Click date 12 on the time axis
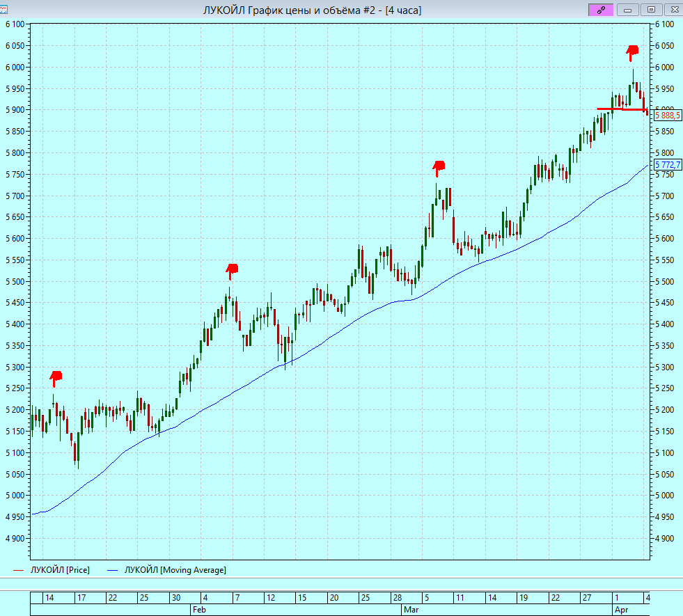This screenshot has width=683, height=616. (x=271, y=598)
